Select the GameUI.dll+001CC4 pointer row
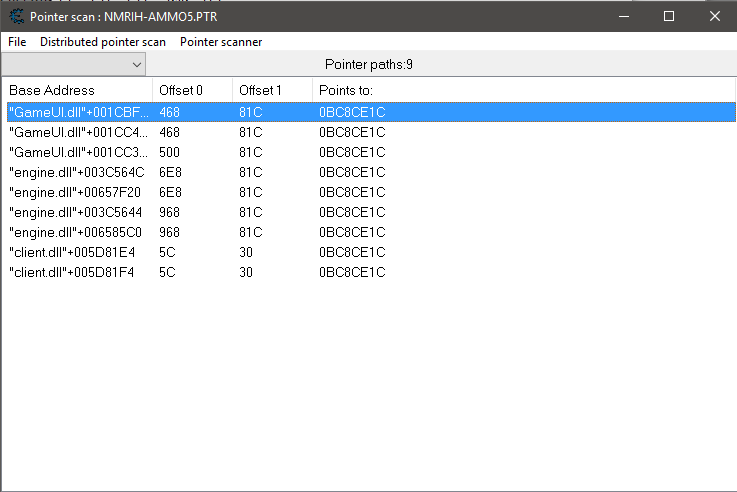The width and height of the screenshot is (737, 492). (78, 132)
